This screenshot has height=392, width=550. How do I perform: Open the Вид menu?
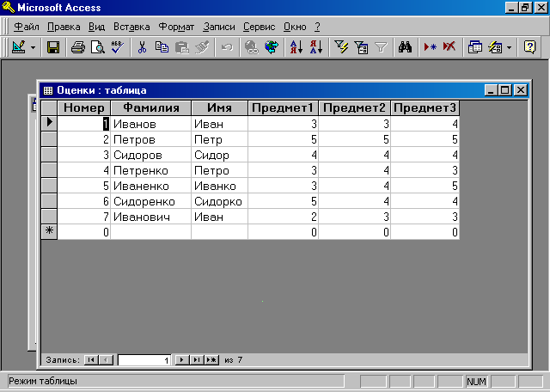pyautogui.click(x=96, y=27)
